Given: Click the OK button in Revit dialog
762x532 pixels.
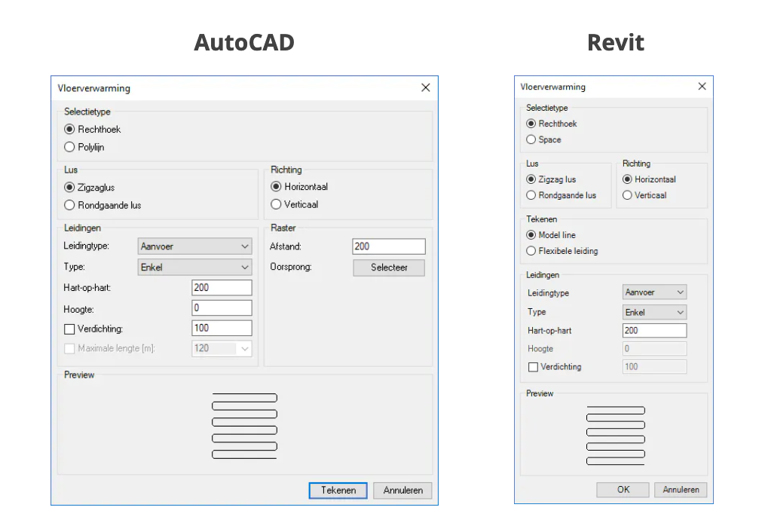Looking at the screenshot, I should pos(623,490).
